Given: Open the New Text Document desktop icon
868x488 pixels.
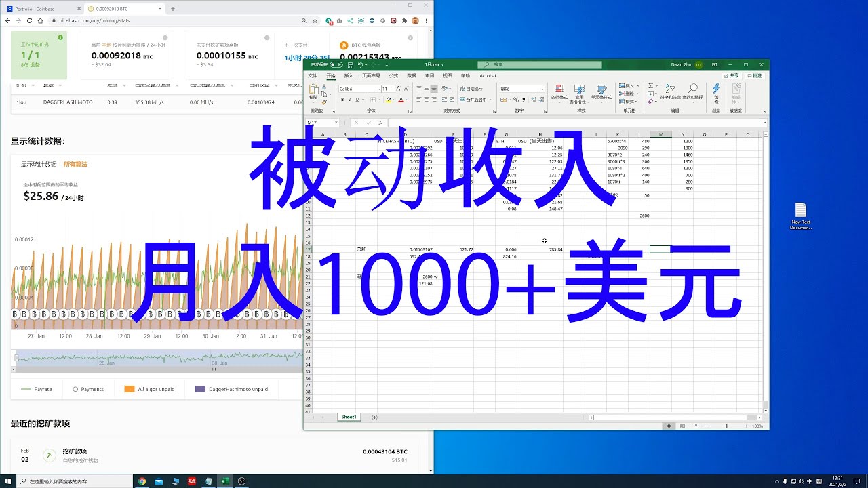Looking at the screenshot, I should pos(800,216).
